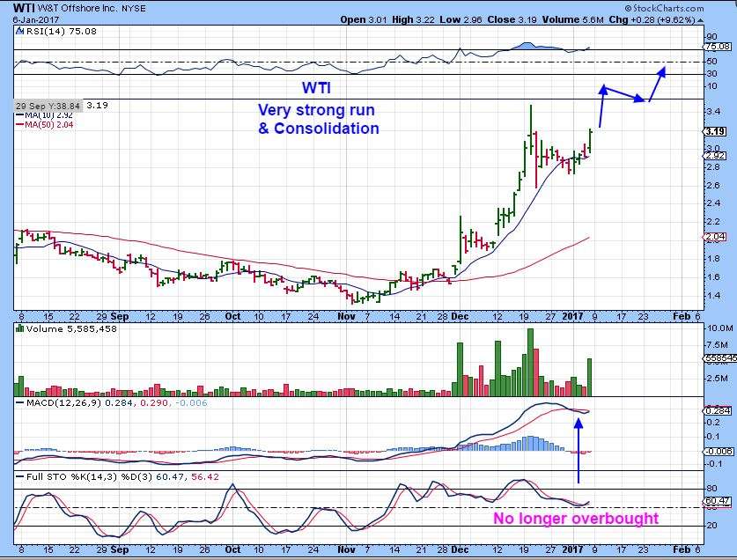Click the W&T Offshore Inc. company name
This screenshot has height=560, width=737.
tap(77, 9)
